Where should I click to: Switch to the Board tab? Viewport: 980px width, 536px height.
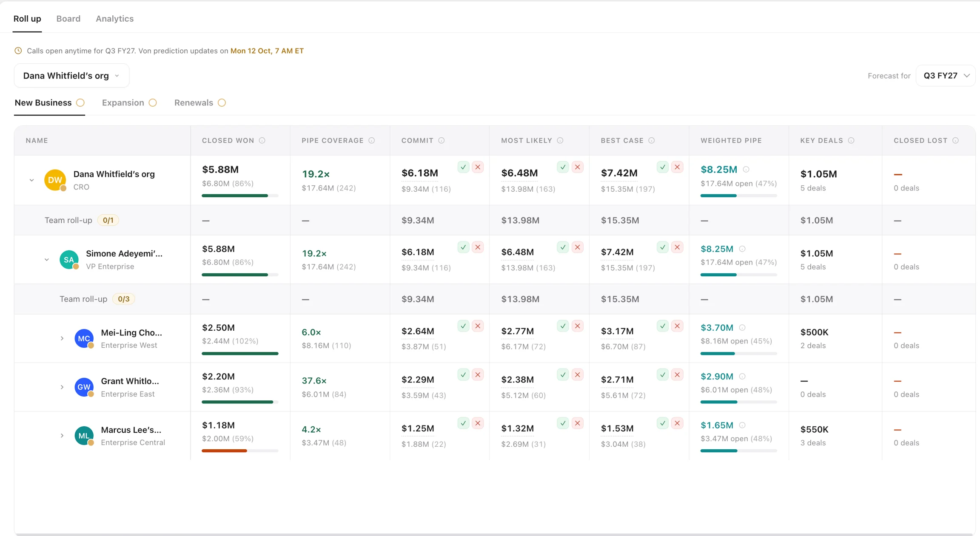click(x=68, y=19)
